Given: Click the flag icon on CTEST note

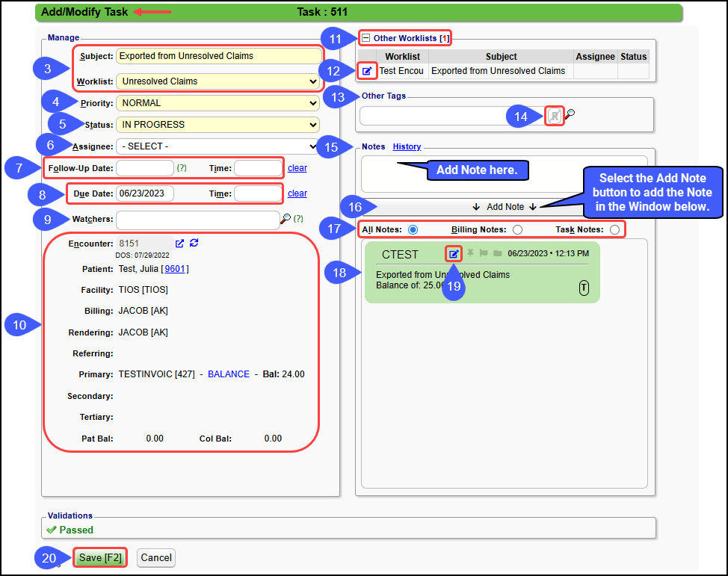Looking at the screenshot, I should pos(484,254).
